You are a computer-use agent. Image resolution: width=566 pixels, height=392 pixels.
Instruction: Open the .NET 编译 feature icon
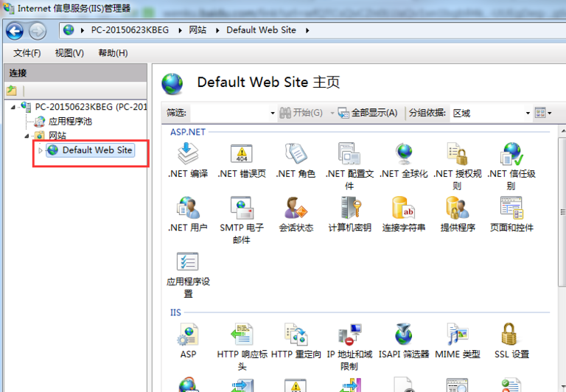click(x=188, y=153)
